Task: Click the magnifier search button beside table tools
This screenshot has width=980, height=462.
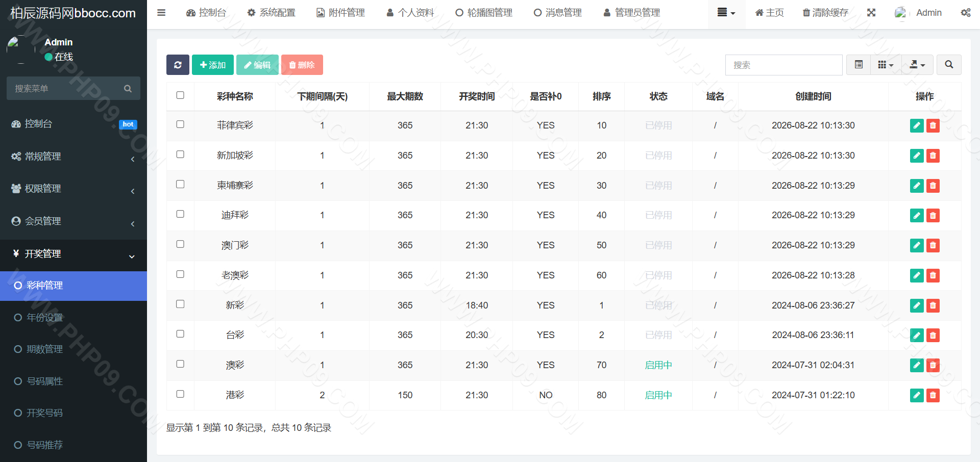Action: click(x=949, y=65)
